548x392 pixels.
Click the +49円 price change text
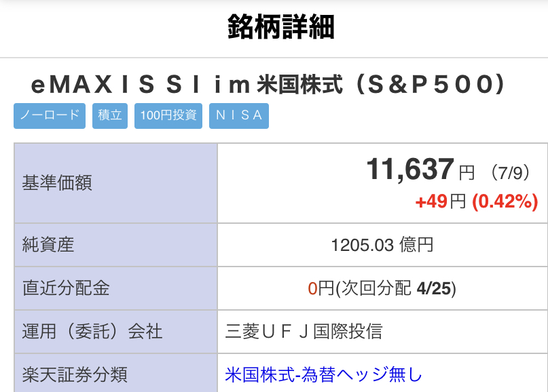(x=441, y=201)
